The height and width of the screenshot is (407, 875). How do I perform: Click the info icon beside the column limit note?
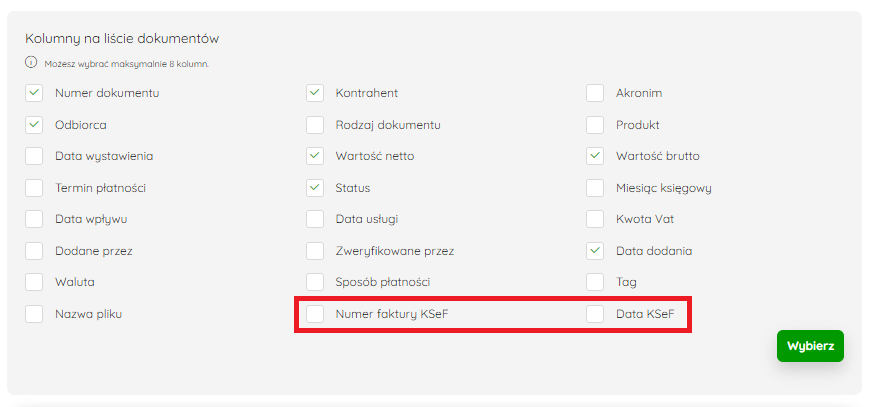click(31, 62)
